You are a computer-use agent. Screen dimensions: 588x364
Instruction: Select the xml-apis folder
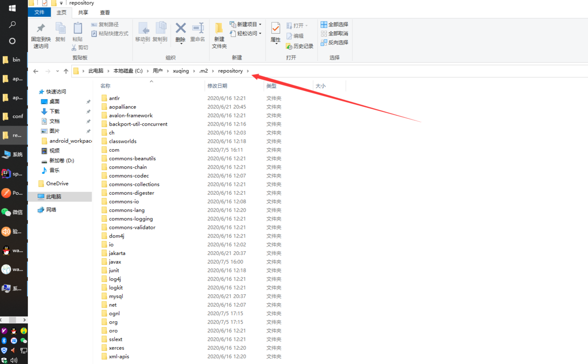[119, 356]
